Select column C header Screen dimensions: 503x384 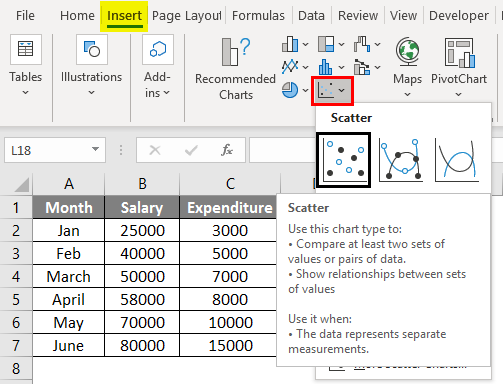230,184
